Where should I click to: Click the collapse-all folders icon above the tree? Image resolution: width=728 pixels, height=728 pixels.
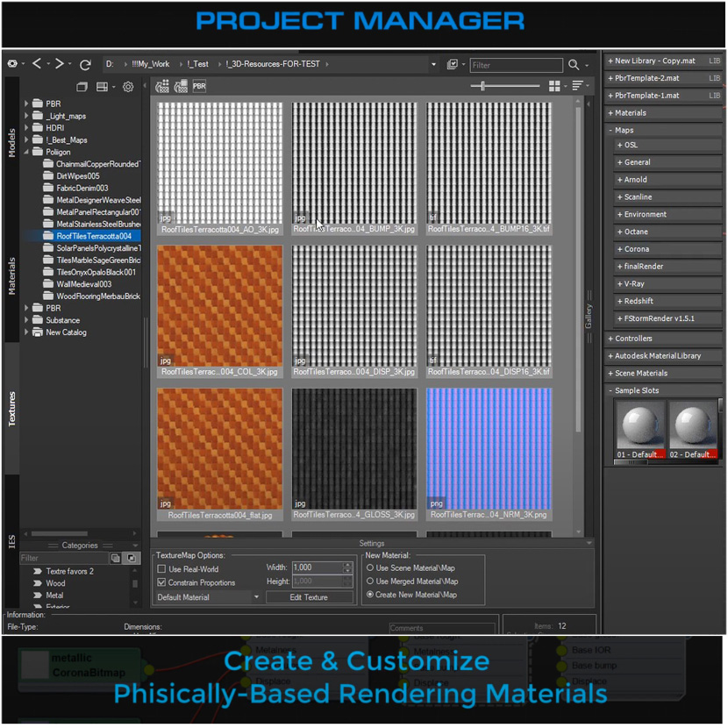point(82,87)
